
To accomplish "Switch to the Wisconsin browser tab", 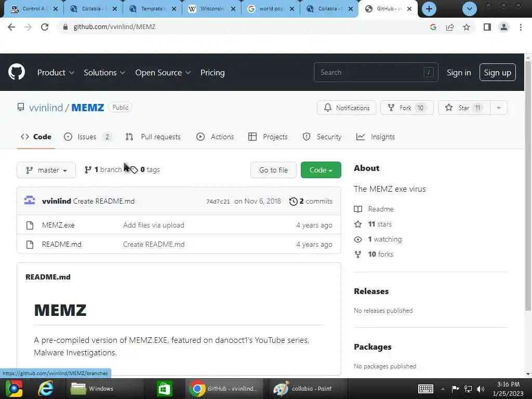I will tap(212, 9).
